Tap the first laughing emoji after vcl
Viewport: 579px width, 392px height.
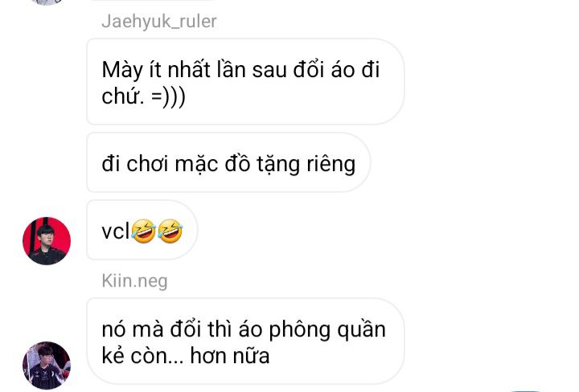click(x=143, y=231)
